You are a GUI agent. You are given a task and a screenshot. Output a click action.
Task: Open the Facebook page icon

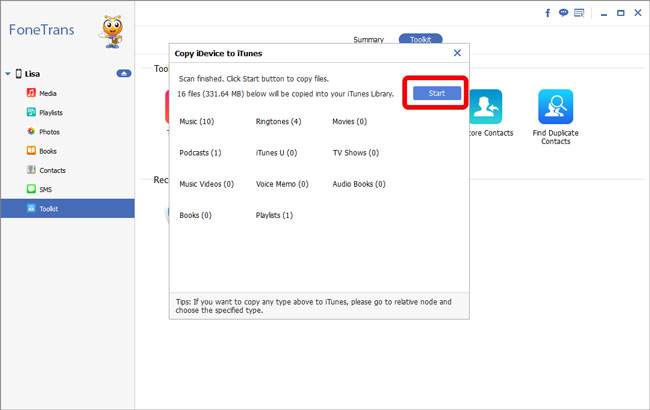(548, 13)
